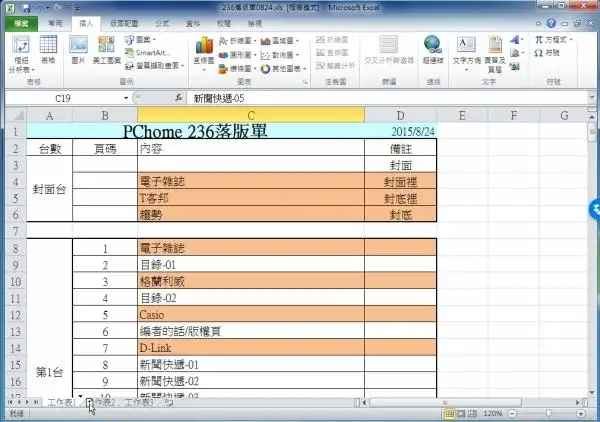Select column C header
The width and height of the screenshot is (600, 422).
coord(251,115)
